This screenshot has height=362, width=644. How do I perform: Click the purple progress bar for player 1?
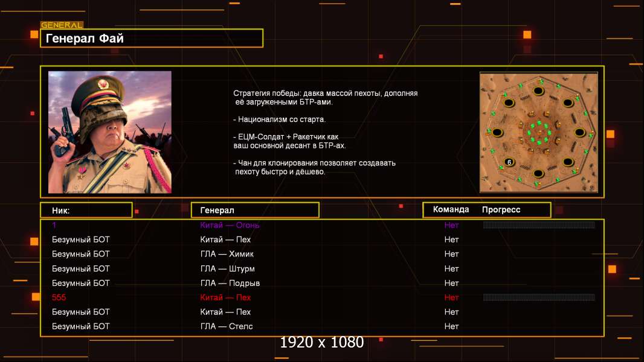pyautogui.click(x=539, y=224)
